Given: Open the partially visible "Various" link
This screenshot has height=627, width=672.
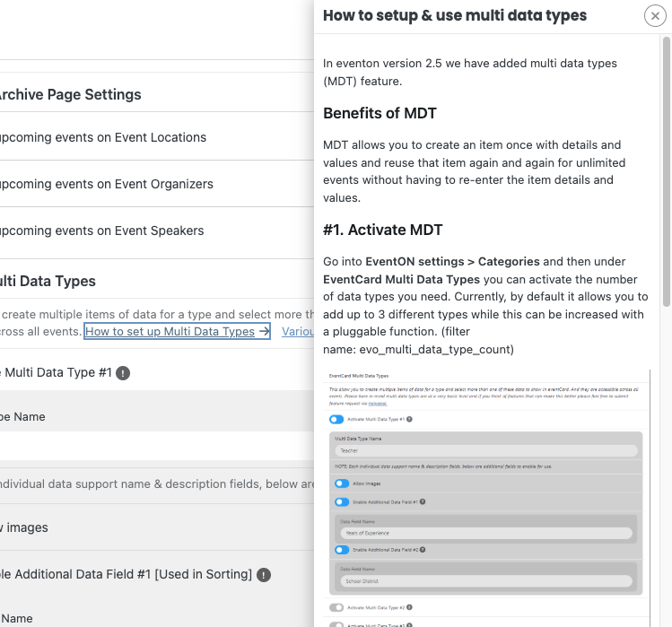Looking at the screenshot, I should 298,332.
